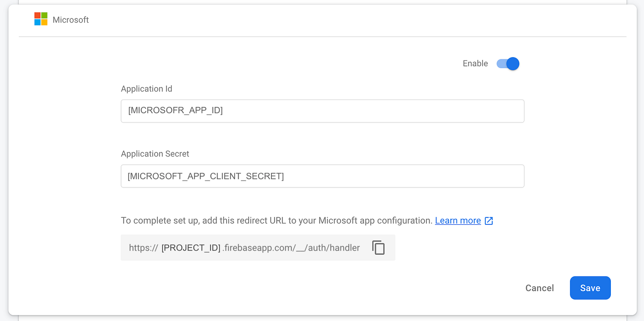The image size is (644, 321).
Task: Click inside the Application Id field
Action: 322,111
